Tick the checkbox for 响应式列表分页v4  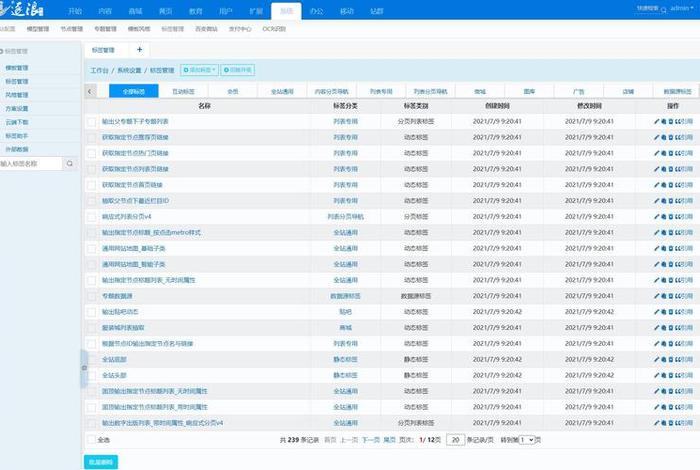[x=92, y=217]
